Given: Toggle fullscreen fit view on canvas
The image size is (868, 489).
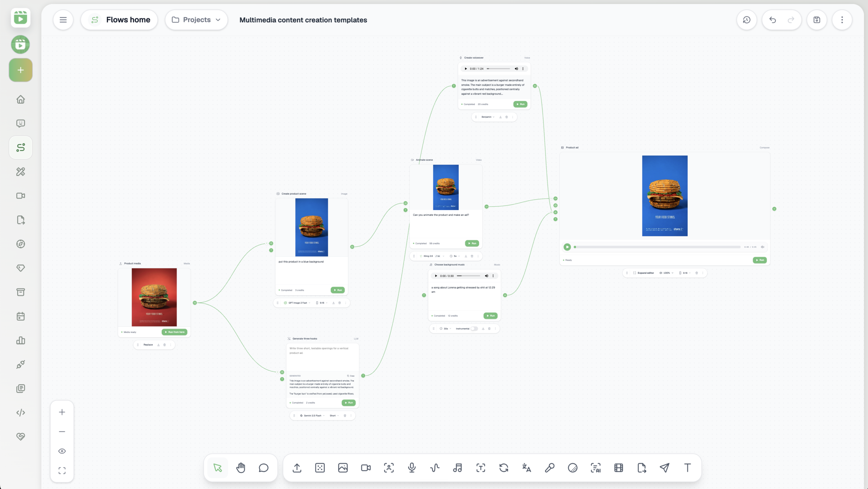Looking at the screenshot, I should coord(62,470).
